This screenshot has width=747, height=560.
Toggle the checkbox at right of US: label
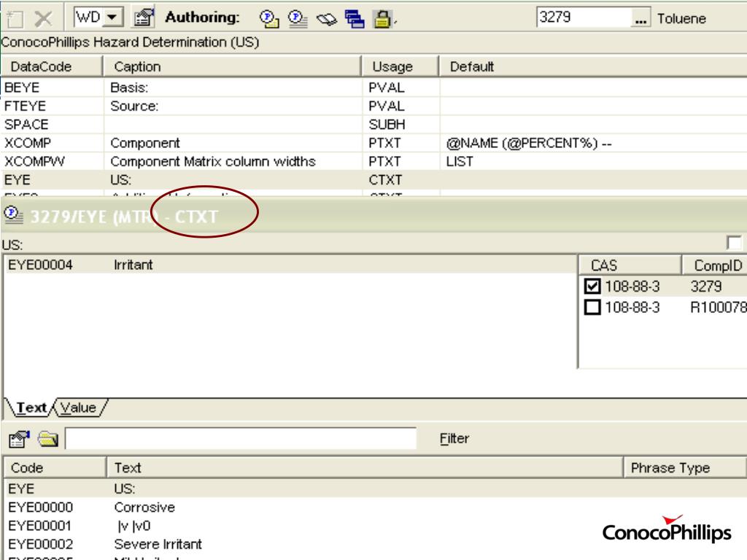734,243
